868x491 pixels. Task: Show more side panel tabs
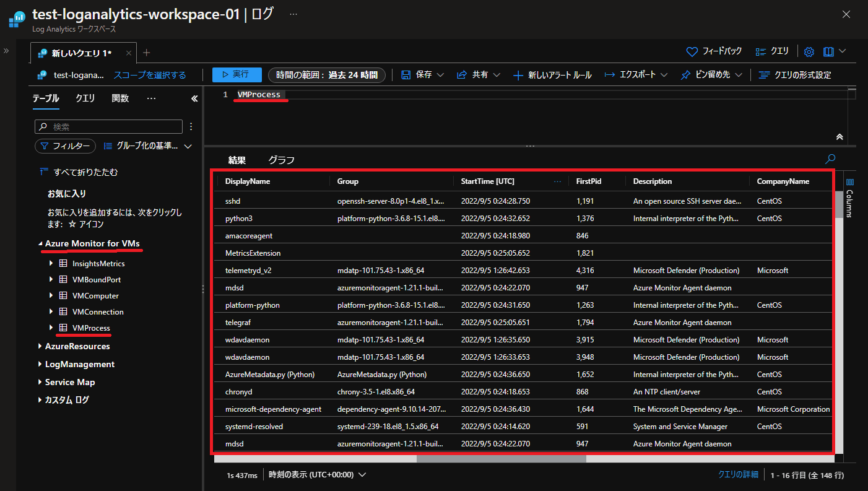click(x=152, y=98)
